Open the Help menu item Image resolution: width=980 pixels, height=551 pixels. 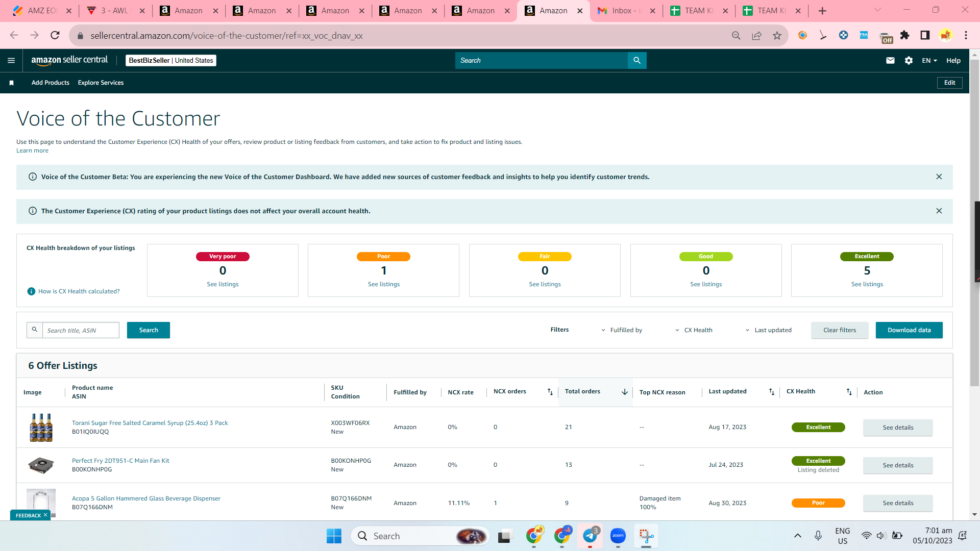pyautogui.click(x=953, y=60)
